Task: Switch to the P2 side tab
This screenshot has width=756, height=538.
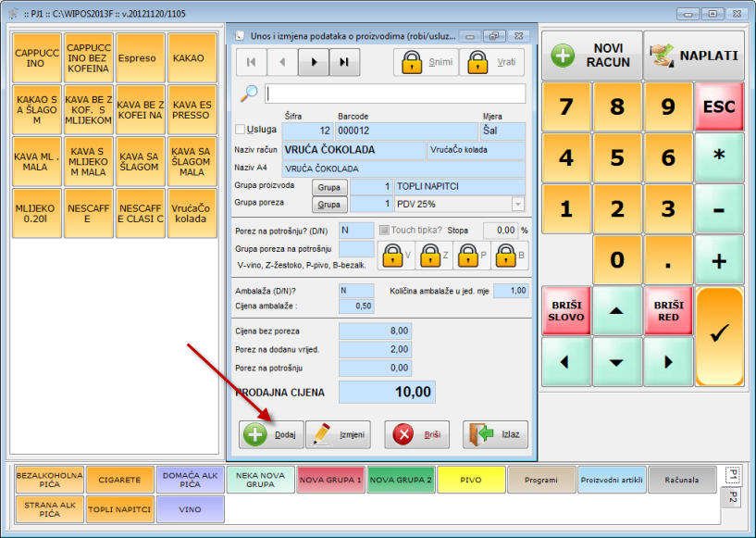Action: tap(731, 498)
